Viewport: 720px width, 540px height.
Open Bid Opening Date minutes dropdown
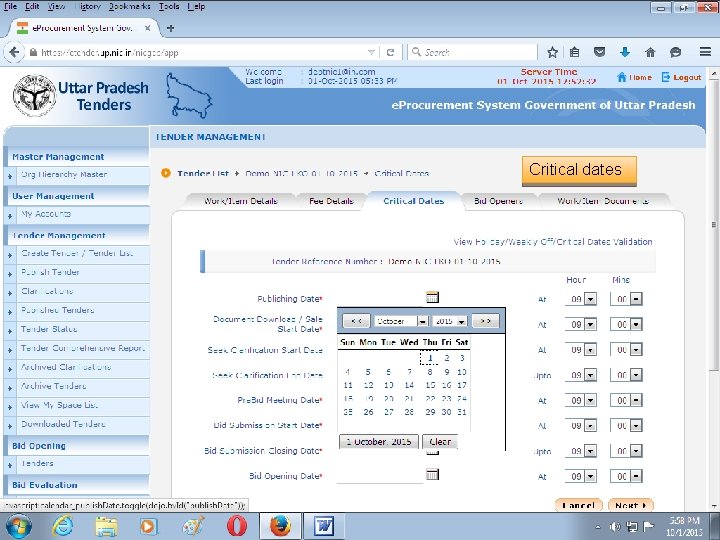(x=626, y=476)
